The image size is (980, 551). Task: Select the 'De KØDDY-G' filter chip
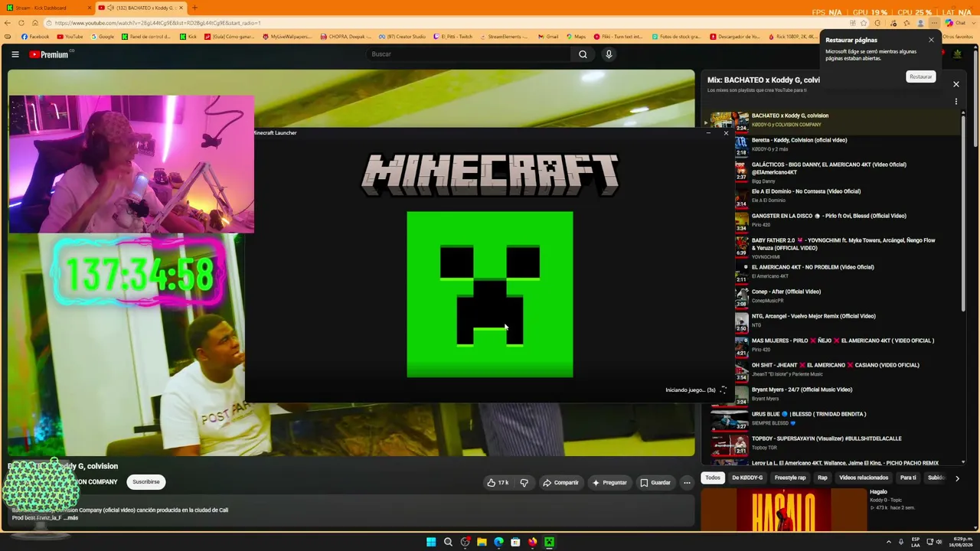[747, 478]
